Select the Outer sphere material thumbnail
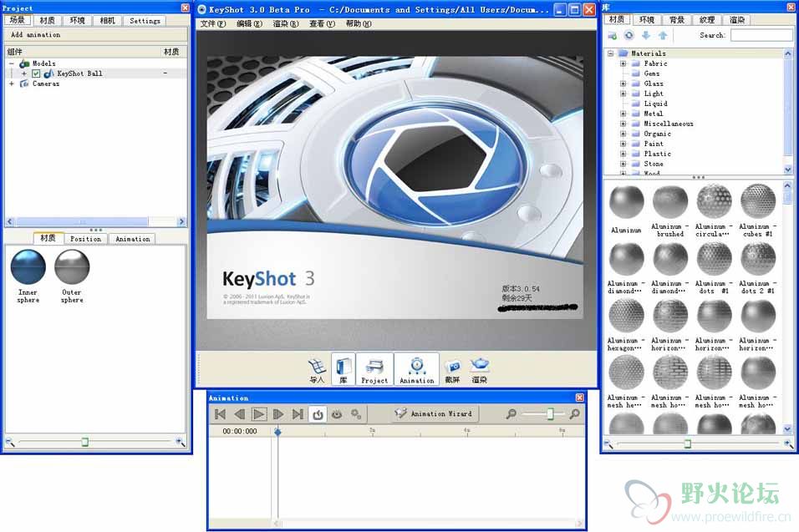 pyautogui.click(x=72, y=266)
